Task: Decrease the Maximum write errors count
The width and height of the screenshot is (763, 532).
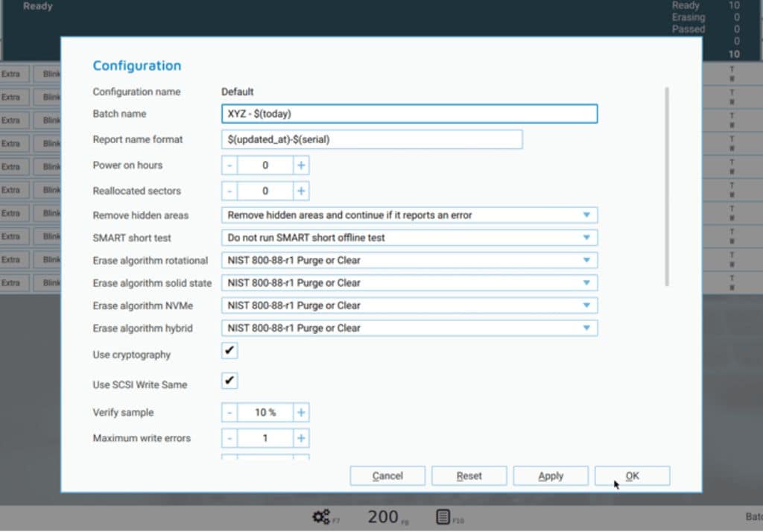Action: pyautogui.click(x=229, y=437)
